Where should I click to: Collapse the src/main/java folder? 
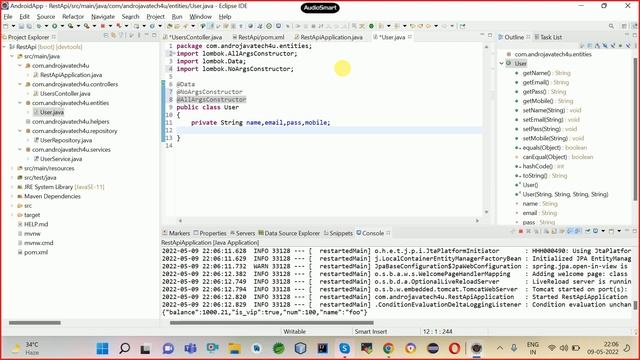coord(12,56)
